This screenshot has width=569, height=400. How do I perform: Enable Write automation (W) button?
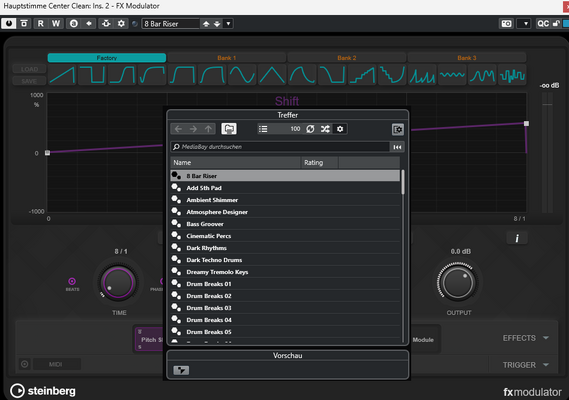pyautogui.click(x=56, y=24)
